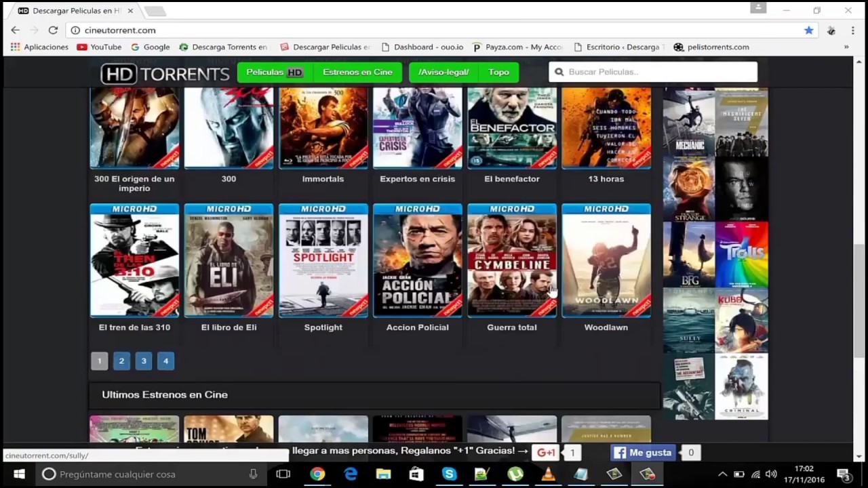Reload the cineutorrent.com page
The height and width of the screenshot is (488, 868).
click(x=53, y=30)
